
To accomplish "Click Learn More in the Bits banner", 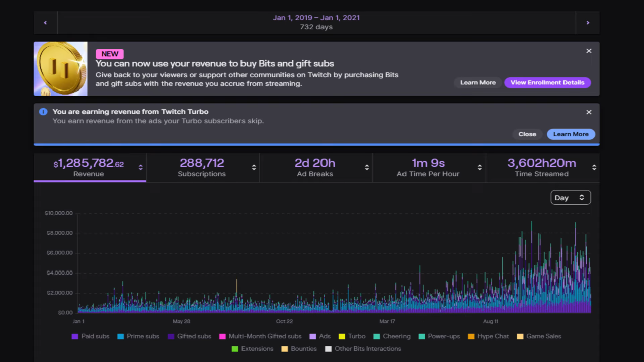I will pos(477,83).
